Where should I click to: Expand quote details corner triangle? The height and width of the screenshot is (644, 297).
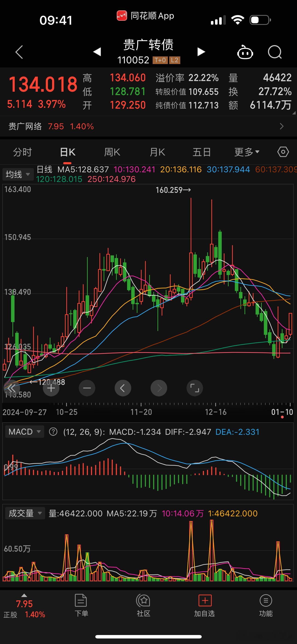point(294,113)
